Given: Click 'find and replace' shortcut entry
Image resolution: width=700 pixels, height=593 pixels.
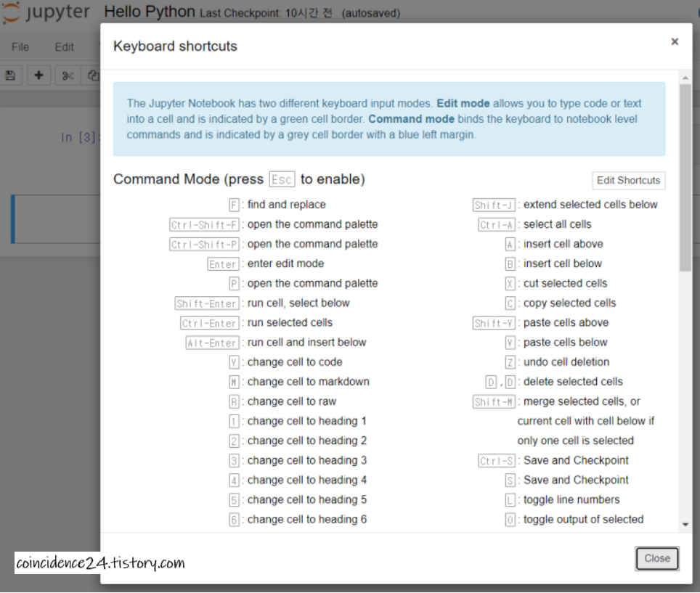Looking at the screenshot, I should click(287, 205).
